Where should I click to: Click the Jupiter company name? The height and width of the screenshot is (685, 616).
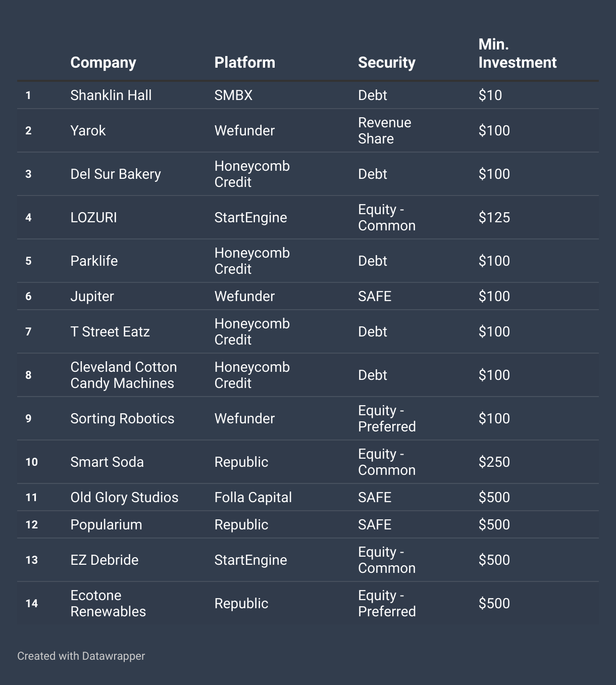(x=92, y=296)
